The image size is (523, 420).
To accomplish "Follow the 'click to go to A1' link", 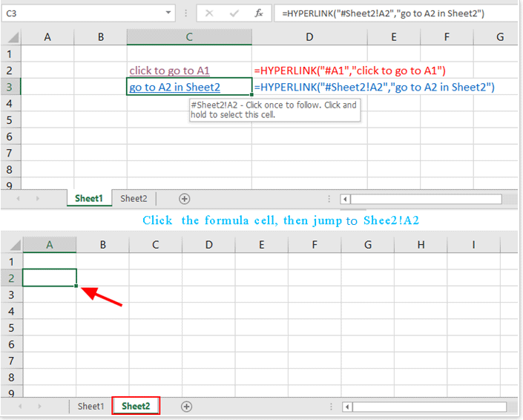I will tap(169, 70).
